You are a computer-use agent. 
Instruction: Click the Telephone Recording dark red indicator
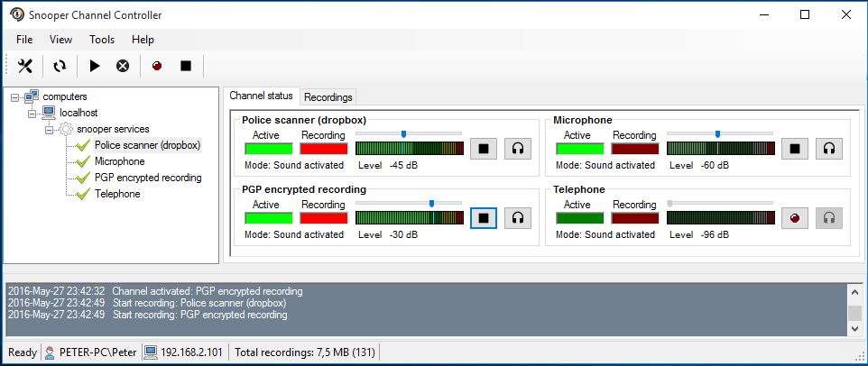click(635, 218)
